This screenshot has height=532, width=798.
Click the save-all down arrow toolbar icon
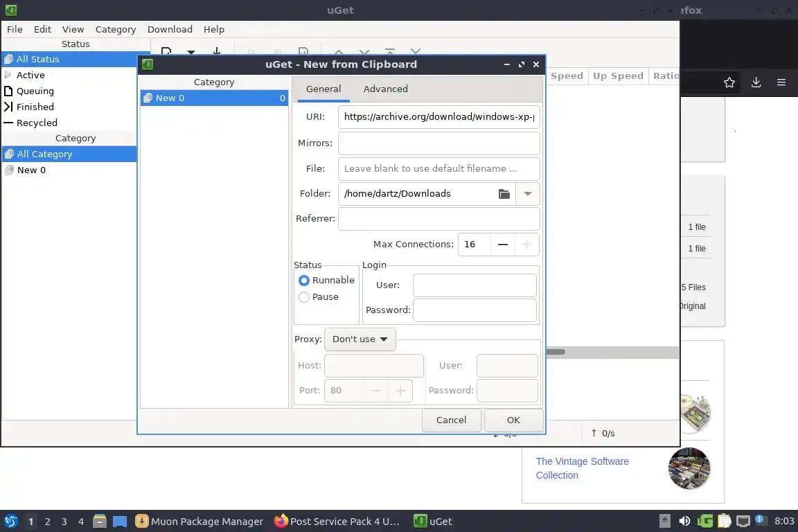coord(217,51)
